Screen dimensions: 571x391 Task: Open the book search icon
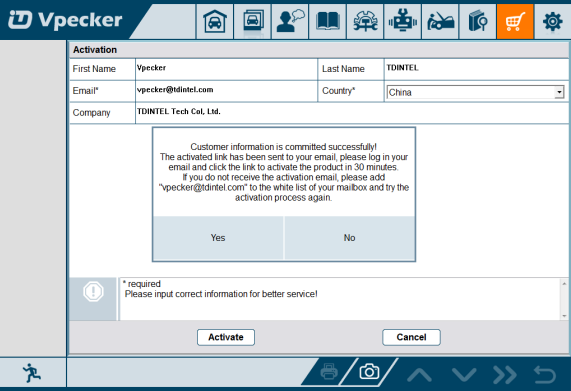478,21
